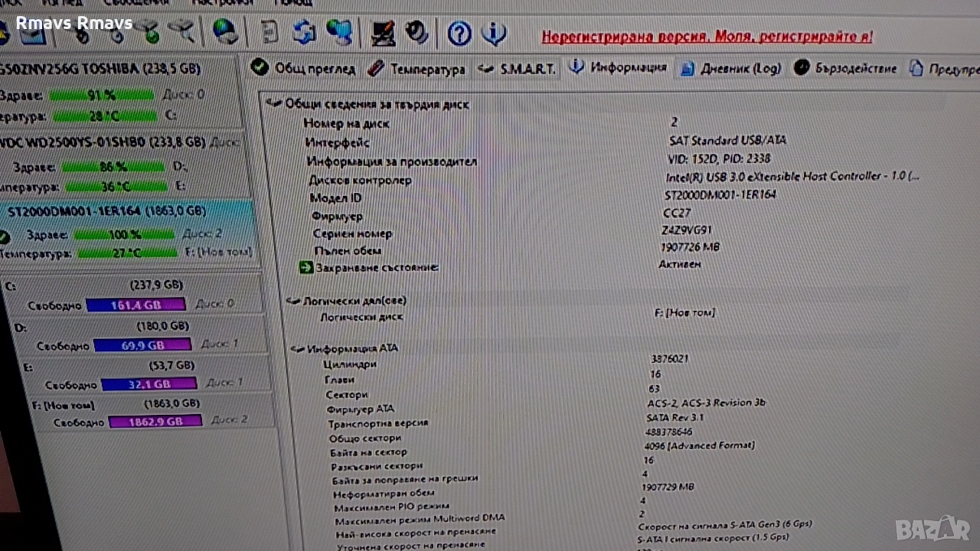This screenshot has height=551, width=980.
Task: Click the networked globe and monitors icon
Action: click(x=339, y=32)
